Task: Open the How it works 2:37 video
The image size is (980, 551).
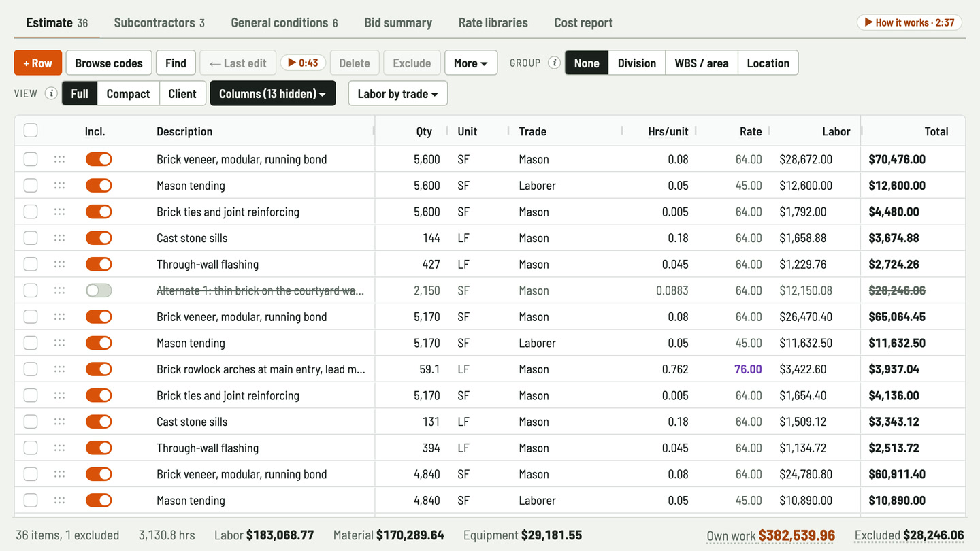Action: (909, 22)
